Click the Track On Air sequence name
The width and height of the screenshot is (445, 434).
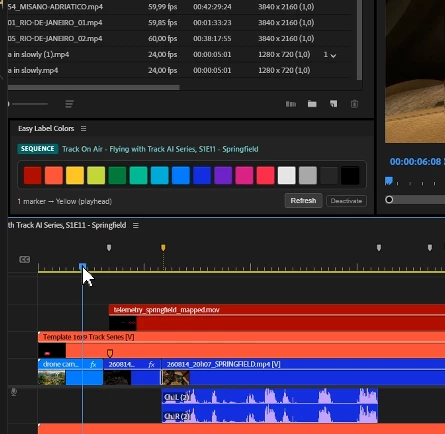click(160, 149)
